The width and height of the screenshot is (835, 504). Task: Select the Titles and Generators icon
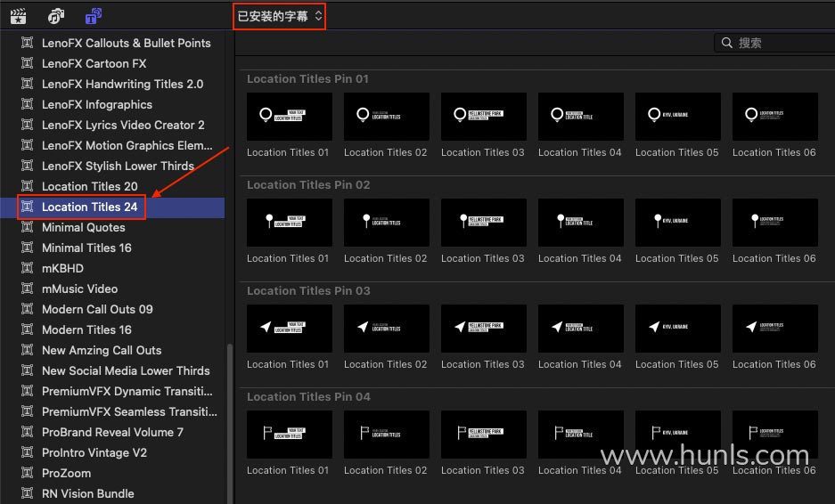[x=94, y=16]
